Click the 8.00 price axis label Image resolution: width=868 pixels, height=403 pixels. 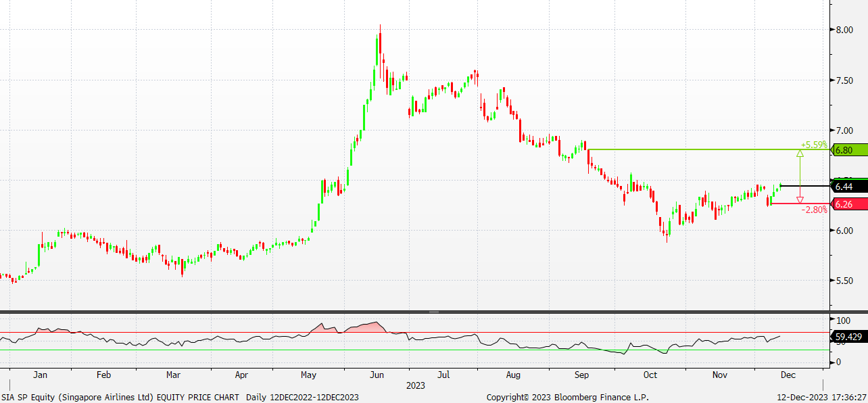pos(845,30)
